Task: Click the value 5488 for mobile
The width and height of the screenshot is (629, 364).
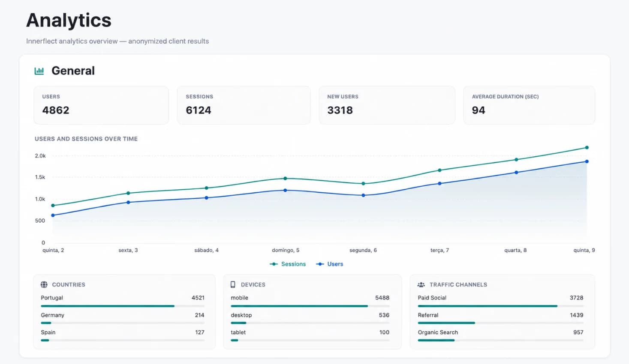Action: pyautogui.click(x=382, y=298)
